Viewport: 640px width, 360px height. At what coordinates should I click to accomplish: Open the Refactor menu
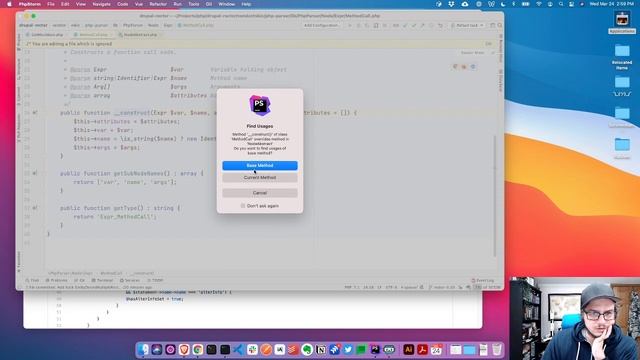point(158,4)
